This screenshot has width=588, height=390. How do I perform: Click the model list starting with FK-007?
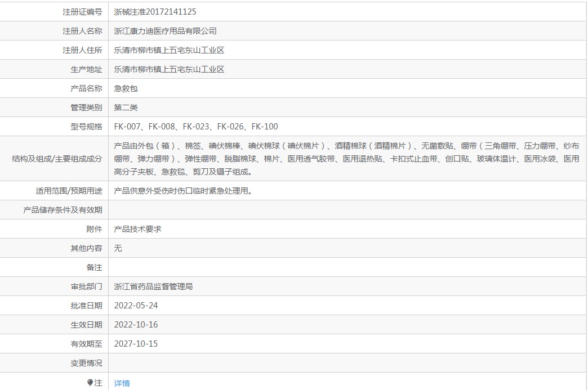point(195,127)
